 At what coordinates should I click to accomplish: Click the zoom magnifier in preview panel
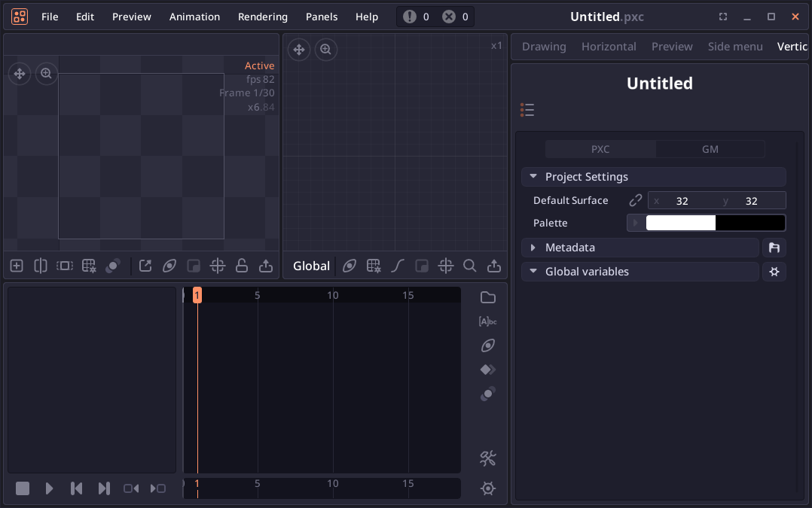(x=47, y=74)
